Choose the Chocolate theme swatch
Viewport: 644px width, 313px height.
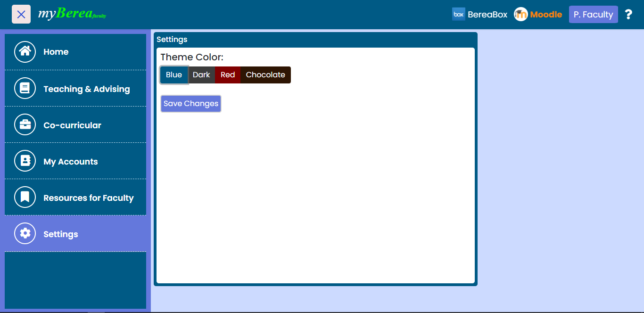(x=265, y=75)
